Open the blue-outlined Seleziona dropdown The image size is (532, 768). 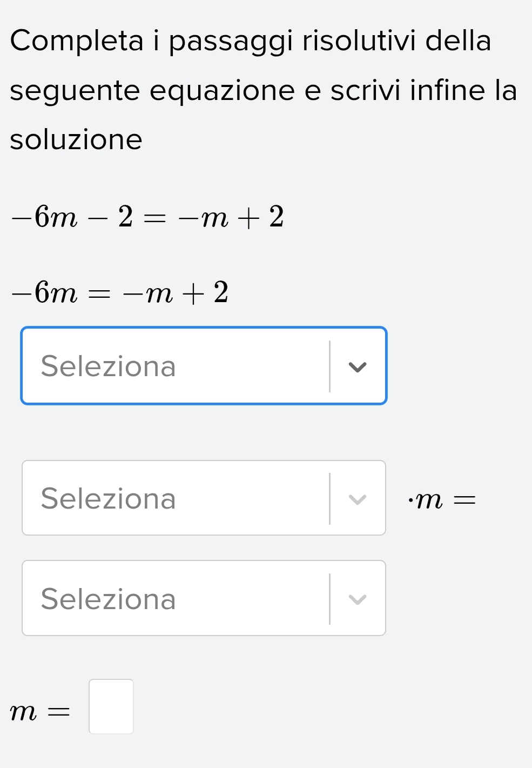(204, 366)
